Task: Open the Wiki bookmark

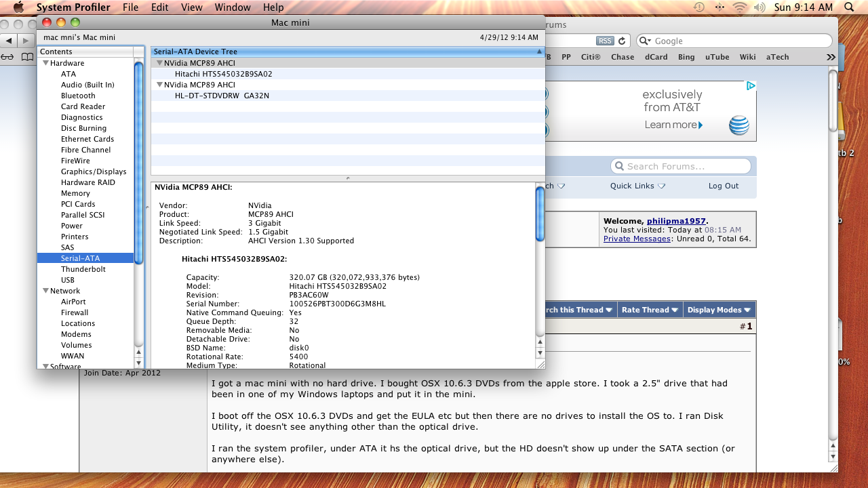Action: point(747,57)
